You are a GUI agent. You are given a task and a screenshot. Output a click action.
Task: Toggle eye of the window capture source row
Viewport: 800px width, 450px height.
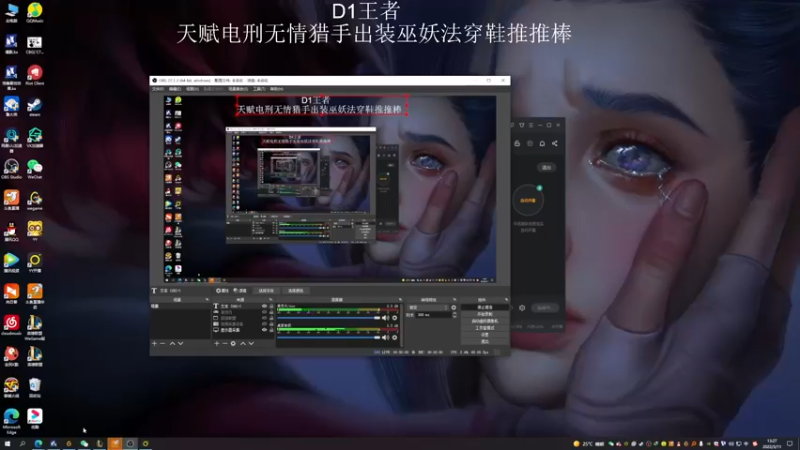pyautogui.click(x=264, y=318)
